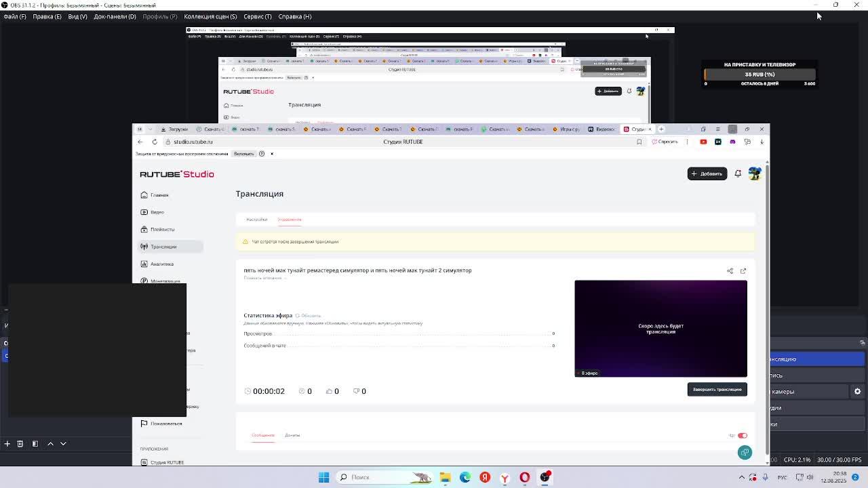868x488 pixels.
Task: Bookmark the Студия RUTUBE page
Action: click(x=639, y=142)
